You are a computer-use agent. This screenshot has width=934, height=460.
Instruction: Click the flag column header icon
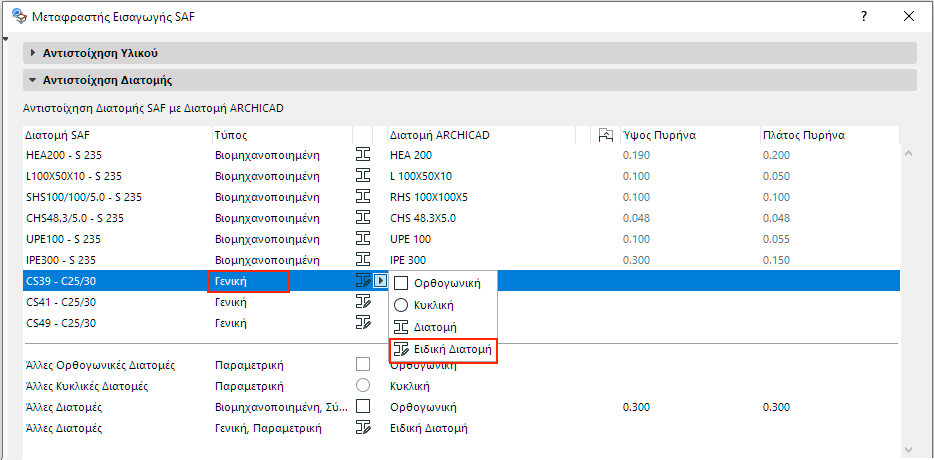[x=605, y=135]
